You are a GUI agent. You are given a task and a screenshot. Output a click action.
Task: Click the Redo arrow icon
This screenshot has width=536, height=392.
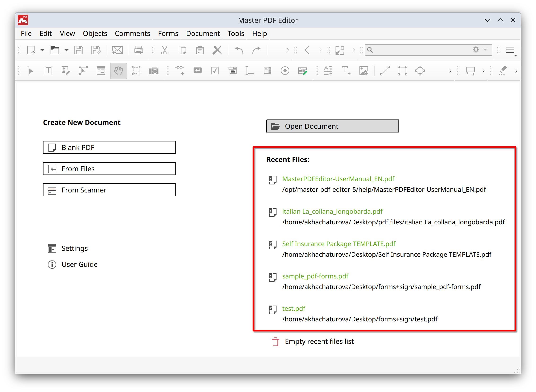256,50
